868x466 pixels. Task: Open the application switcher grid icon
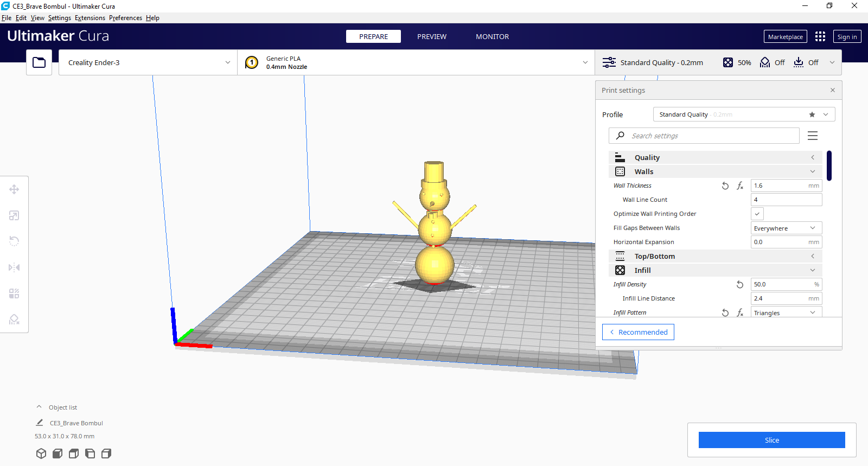point(820,36)
